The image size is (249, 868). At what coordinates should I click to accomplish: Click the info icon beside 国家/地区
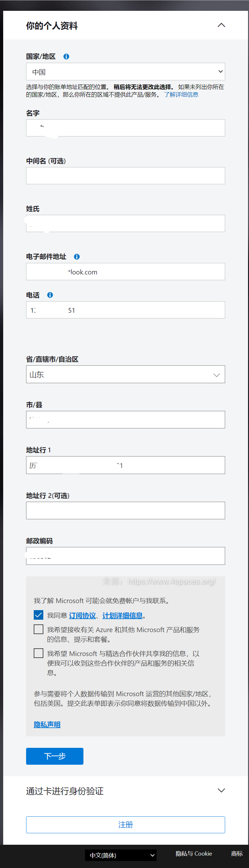click(66, 57)
